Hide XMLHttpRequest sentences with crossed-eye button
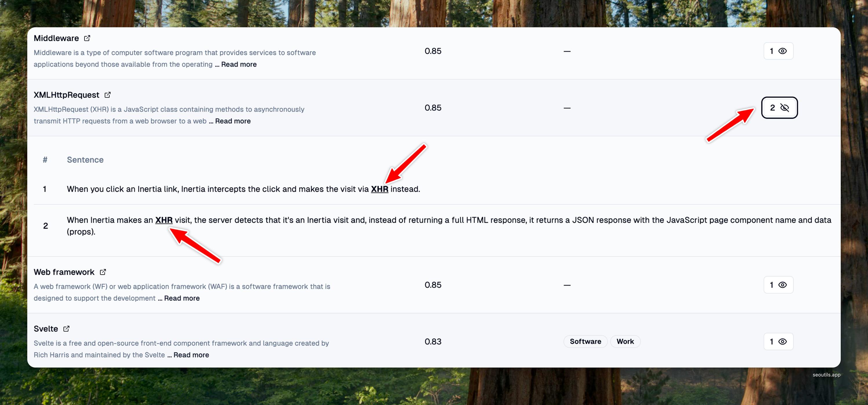 [x=779, y=107]
